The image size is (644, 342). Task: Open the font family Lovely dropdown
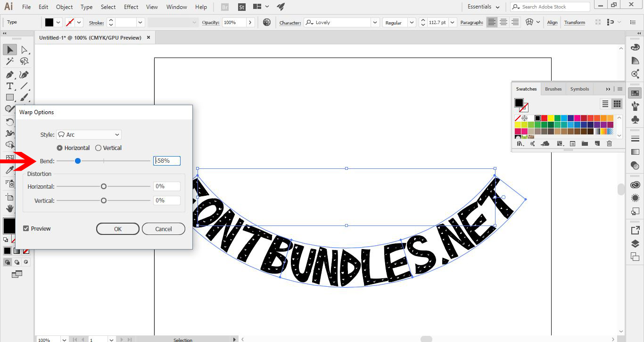(x=375, y=22)
